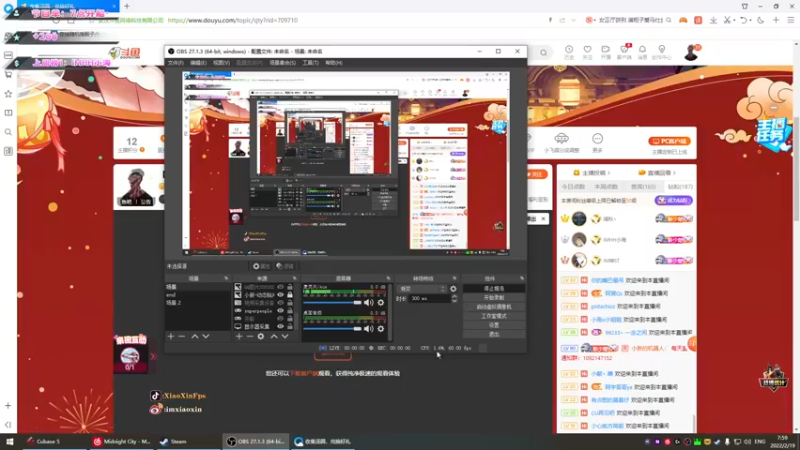The image size is (800, 450).
Task: Open 消息 bell icon on Douyu header
Action: click(642, 52)
